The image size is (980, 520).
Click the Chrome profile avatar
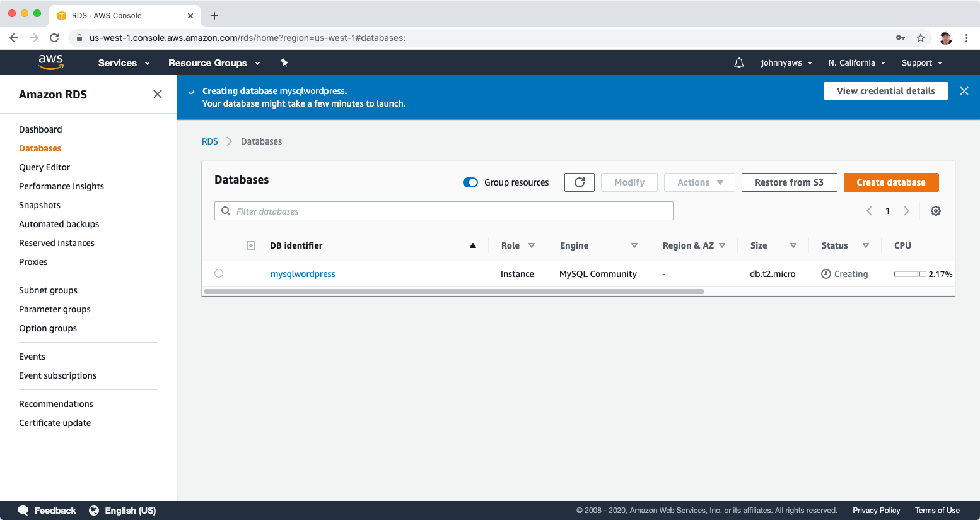[x=945, y=38]
